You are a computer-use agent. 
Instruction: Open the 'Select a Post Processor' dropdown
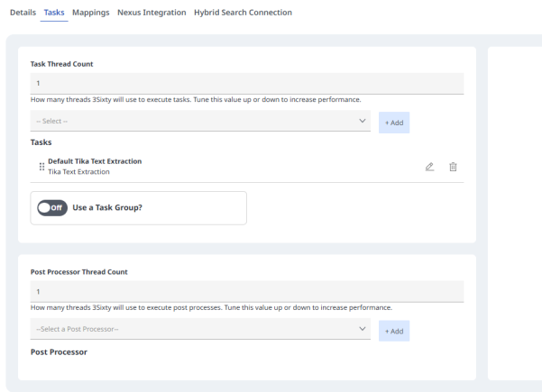pyautogui.click(x=198, y=330)
